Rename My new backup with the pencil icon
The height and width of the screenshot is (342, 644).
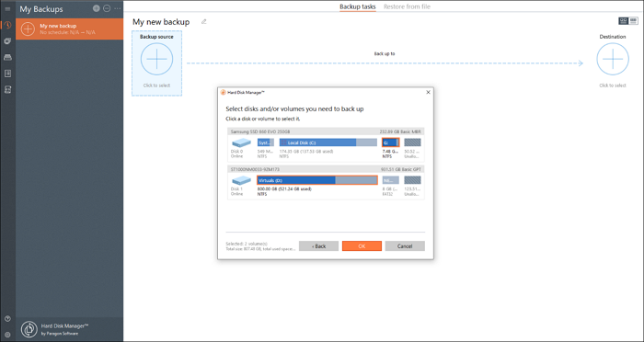click(203, 22)
